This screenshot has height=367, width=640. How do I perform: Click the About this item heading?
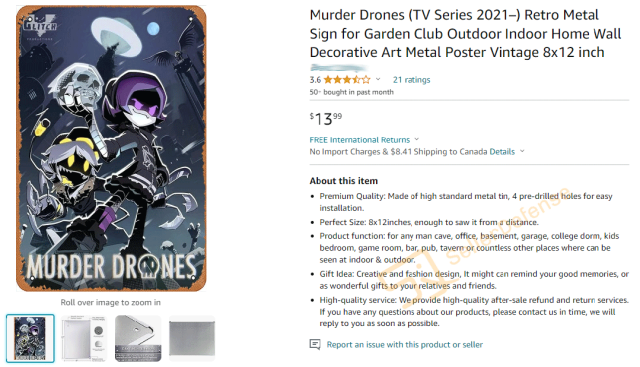344,181
